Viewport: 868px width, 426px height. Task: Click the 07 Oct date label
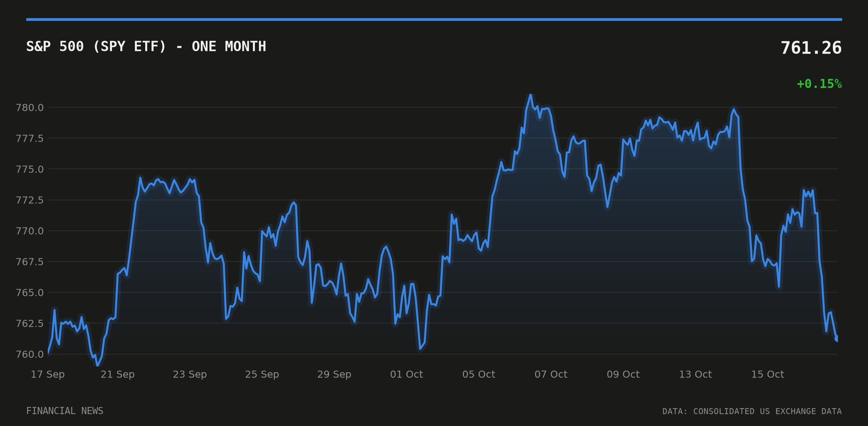[x=551, y=374]
